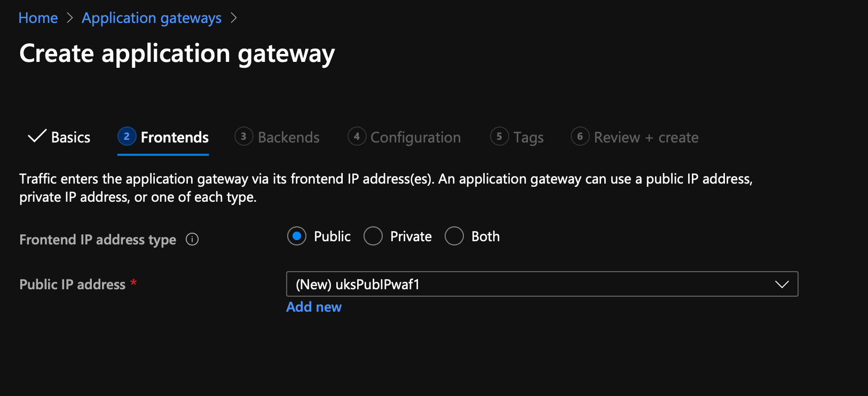
Task: Click the breadcrumb chevron after Home
Action: (70, 18)
